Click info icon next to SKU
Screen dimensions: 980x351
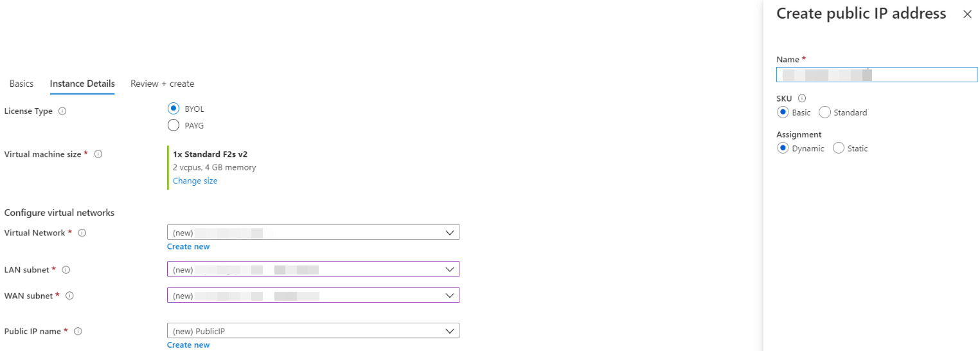[x=801, y=98]
